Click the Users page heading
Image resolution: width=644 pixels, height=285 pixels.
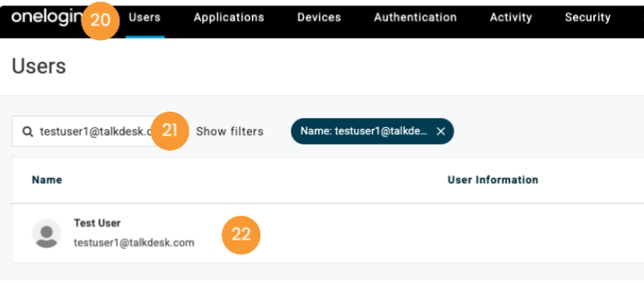point(39,66)
